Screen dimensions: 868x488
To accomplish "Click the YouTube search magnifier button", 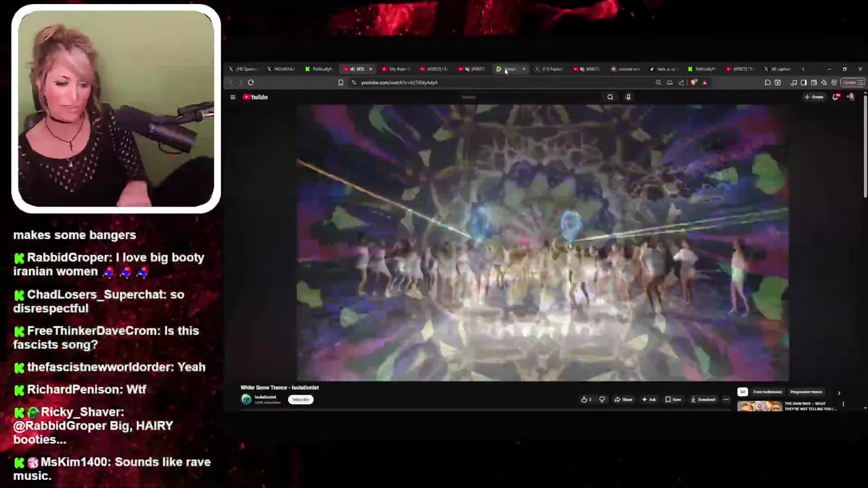I will 610,97.
